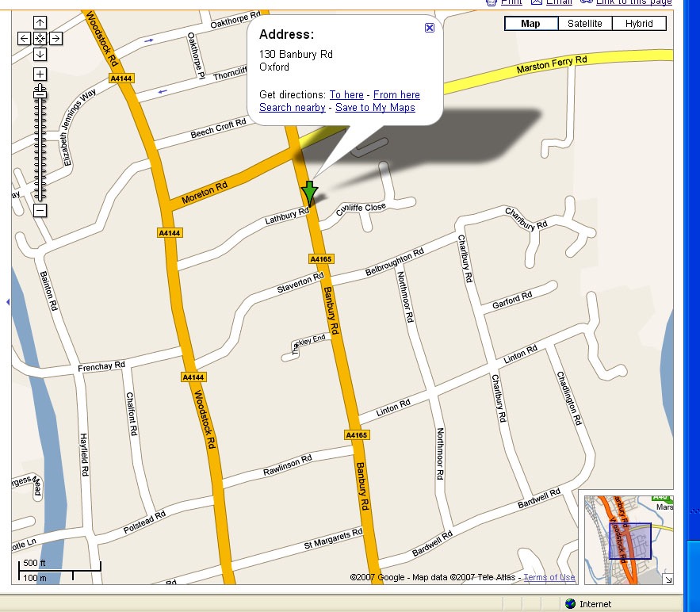700x612 pixels.
Task: Click the Chalfont Rd label
Action: (x=132, y=414)
